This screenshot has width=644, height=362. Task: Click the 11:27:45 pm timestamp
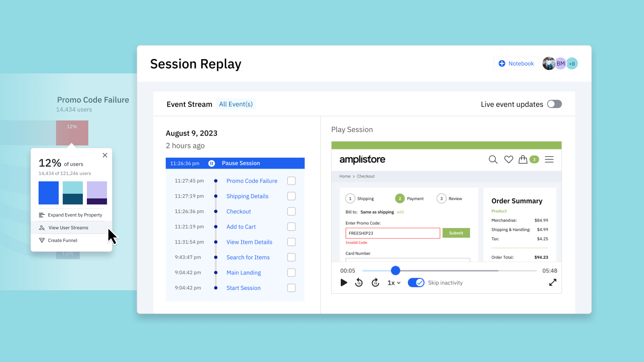[x=189, y=181]
